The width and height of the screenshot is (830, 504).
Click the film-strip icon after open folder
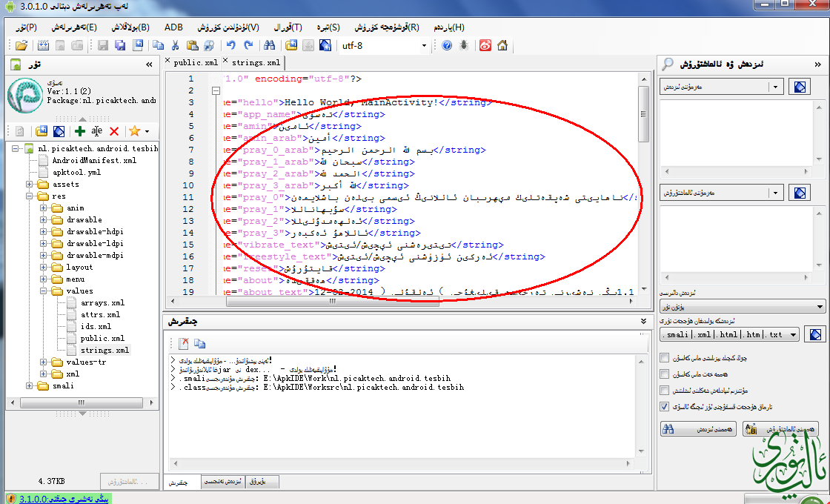44,45
